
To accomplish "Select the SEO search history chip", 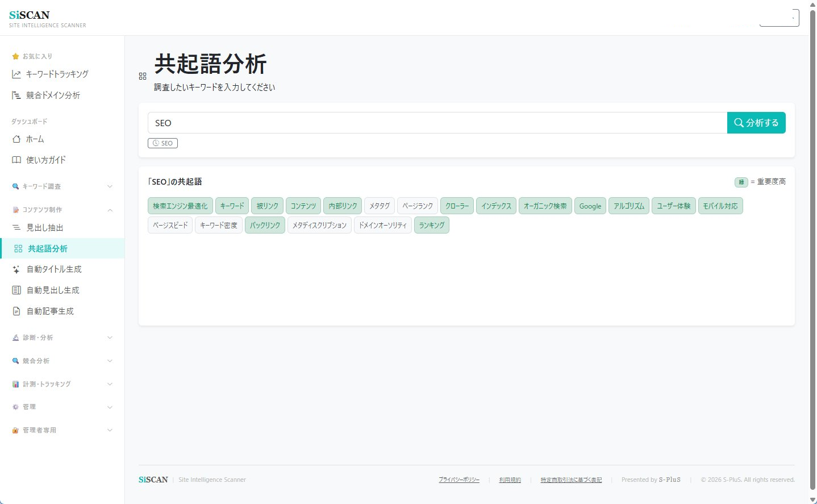I will [x=162, y=143].
